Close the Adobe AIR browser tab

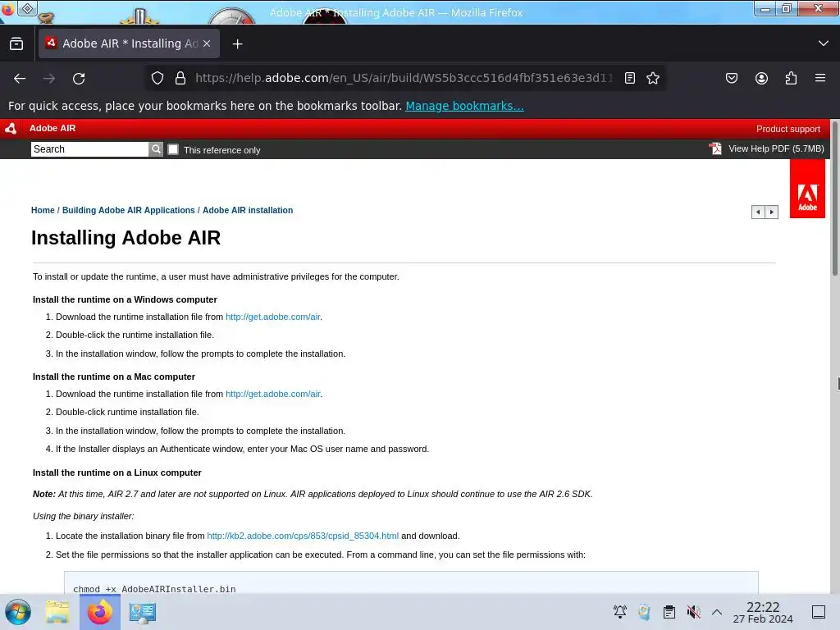[x=207, y=44]
